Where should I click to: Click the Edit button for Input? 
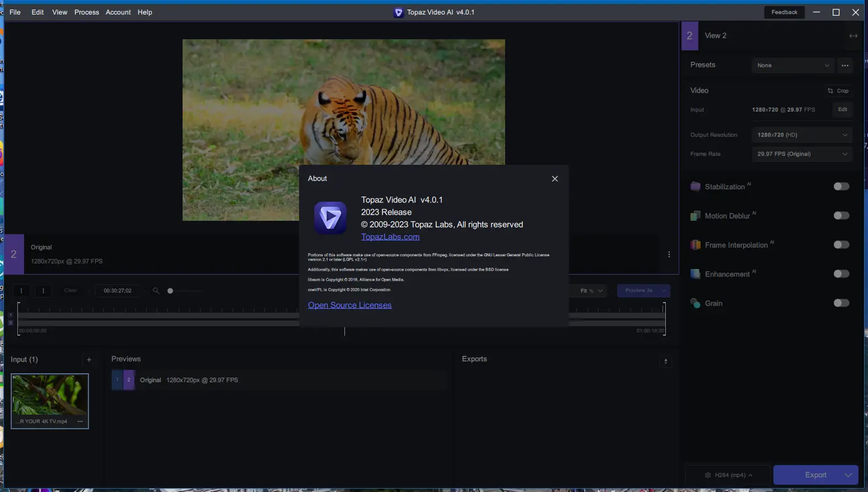pos(842,110)
